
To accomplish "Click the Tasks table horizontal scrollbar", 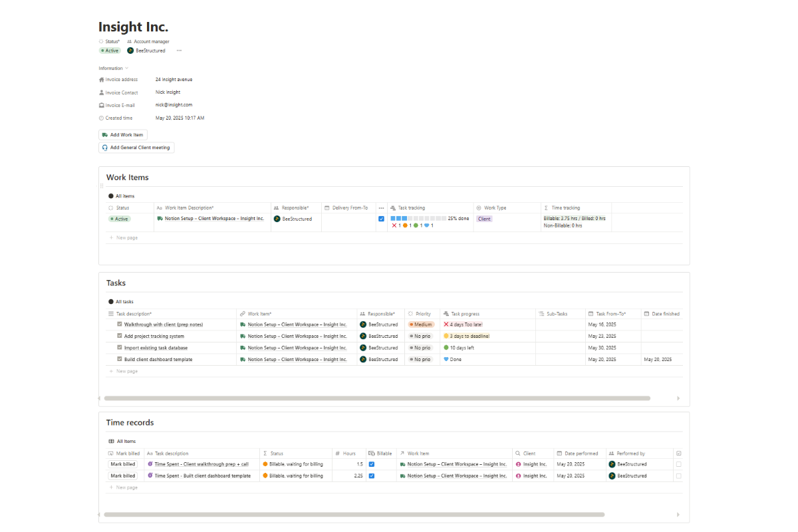I will point(376,398).
